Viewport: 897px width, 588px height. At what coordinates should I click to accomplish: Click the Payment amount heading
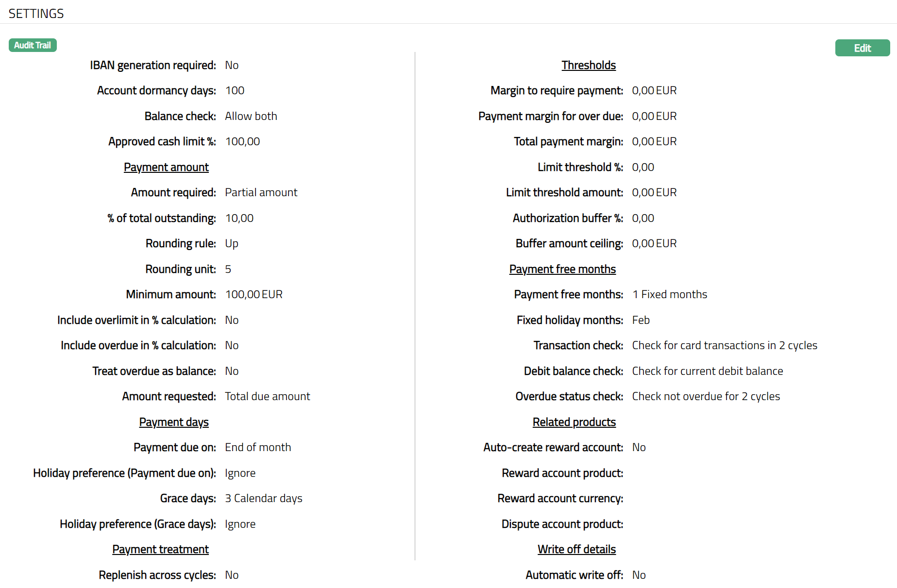(166, 167)
